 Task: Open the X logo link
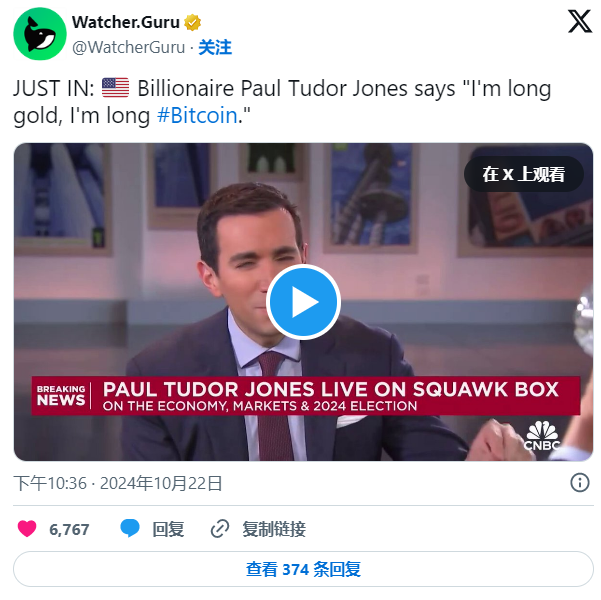pos(580,21)
